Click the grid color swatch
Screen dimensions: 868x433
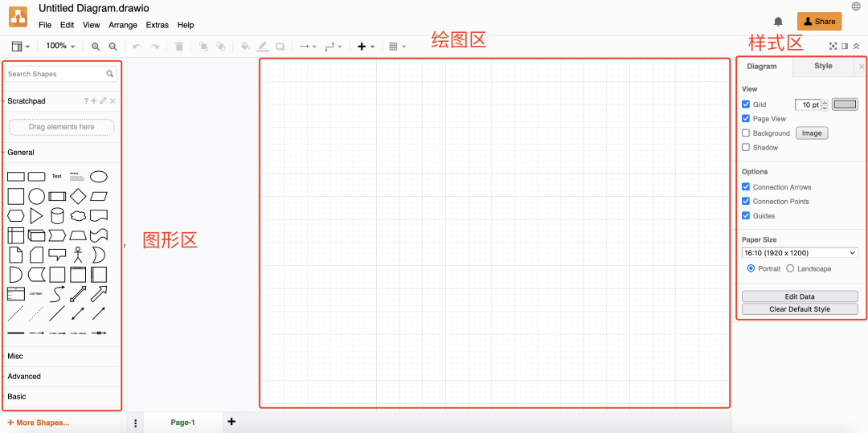845,104
